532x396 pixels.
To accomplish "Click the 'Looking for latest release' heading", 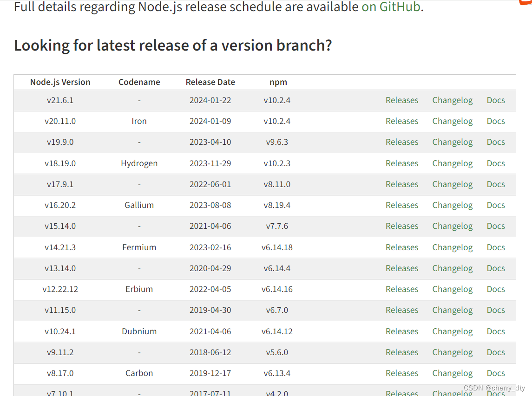I will pos(173,45).
